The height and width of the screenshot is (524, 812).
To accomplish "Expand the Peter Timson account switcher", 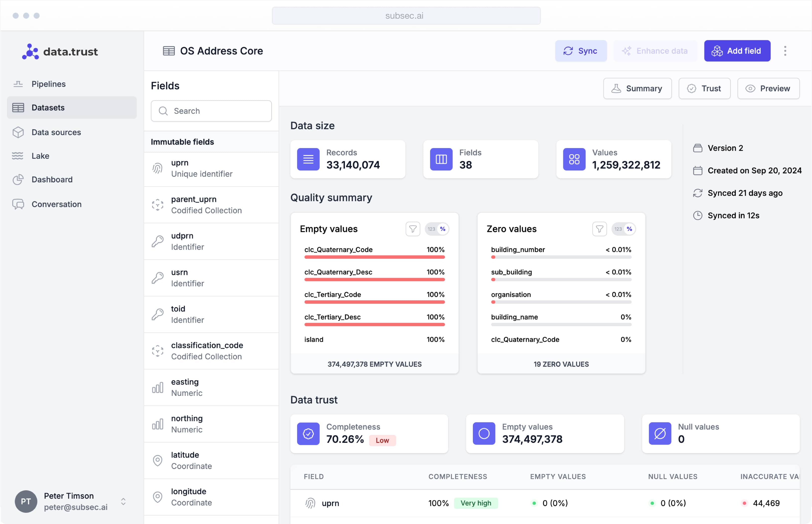I will (x=123, y=502).
